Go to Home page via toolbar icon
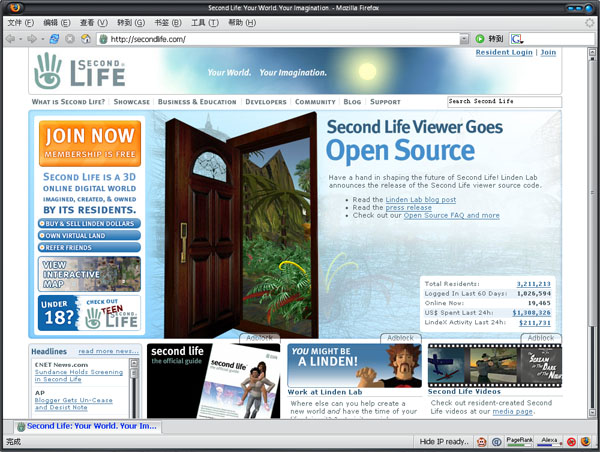The width and height of the screenshot is (600, 452). [x=86, y=39]
